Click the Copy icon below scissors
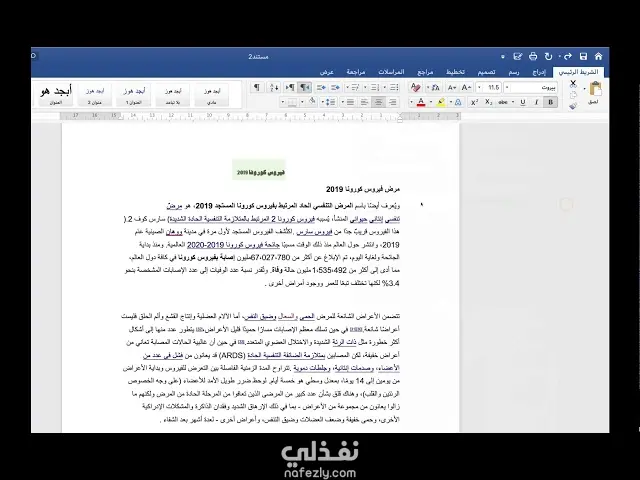 pyautogui.click(x=573, y=95)
